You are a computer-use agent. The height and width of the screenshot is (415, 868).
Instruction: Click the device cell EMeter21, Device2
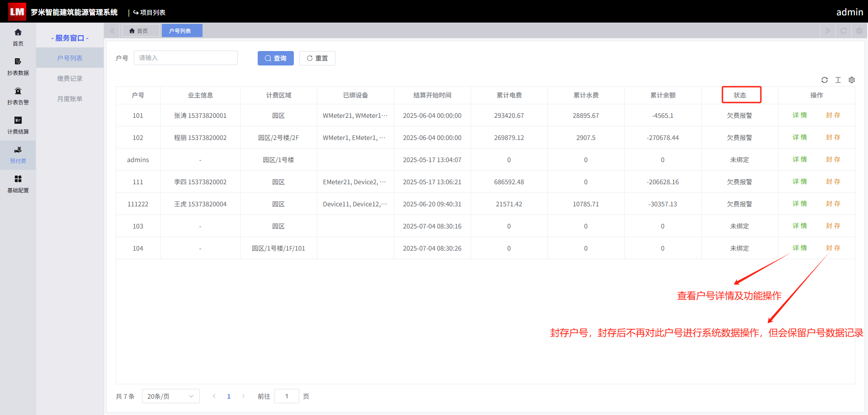point(355,182)
